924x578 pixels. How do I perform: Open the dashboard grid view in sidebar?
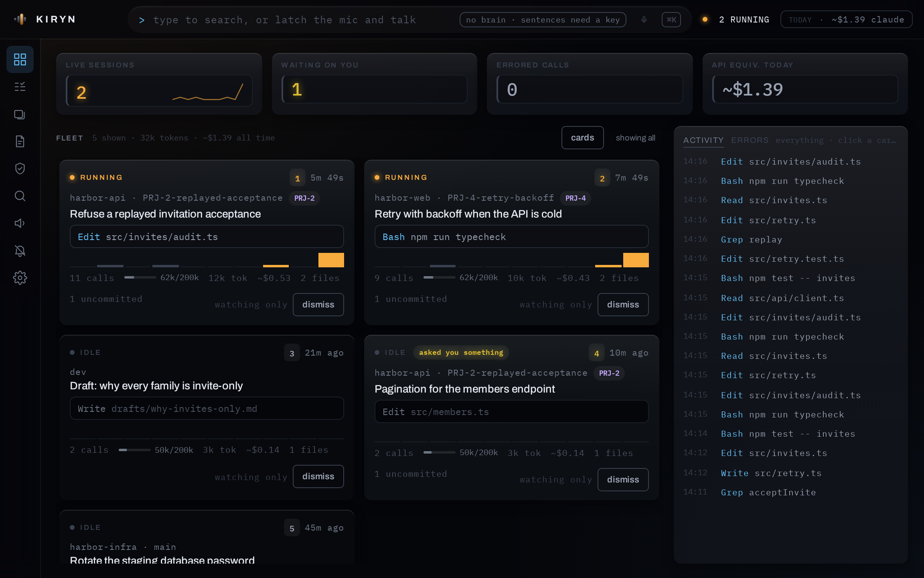[x=20, y=59]
